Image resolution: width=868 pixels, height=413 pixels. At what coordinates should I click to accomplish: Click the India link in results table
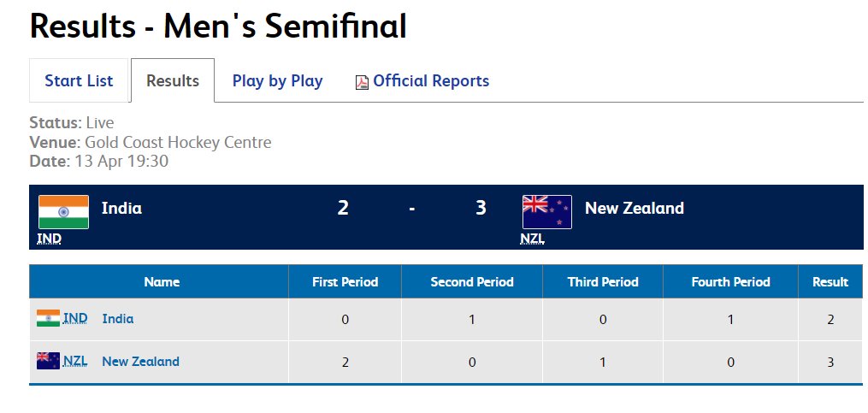pyautogui.click(x=118, y=319)
